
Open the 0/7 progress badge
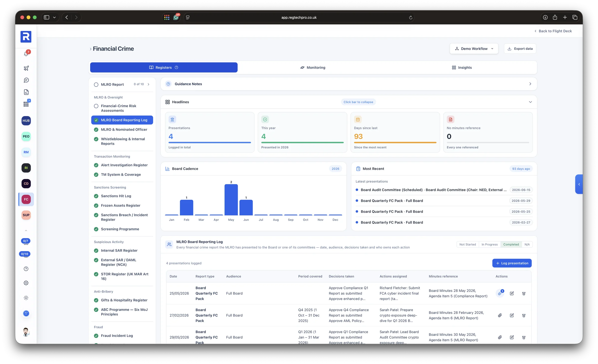pos(26,241)
